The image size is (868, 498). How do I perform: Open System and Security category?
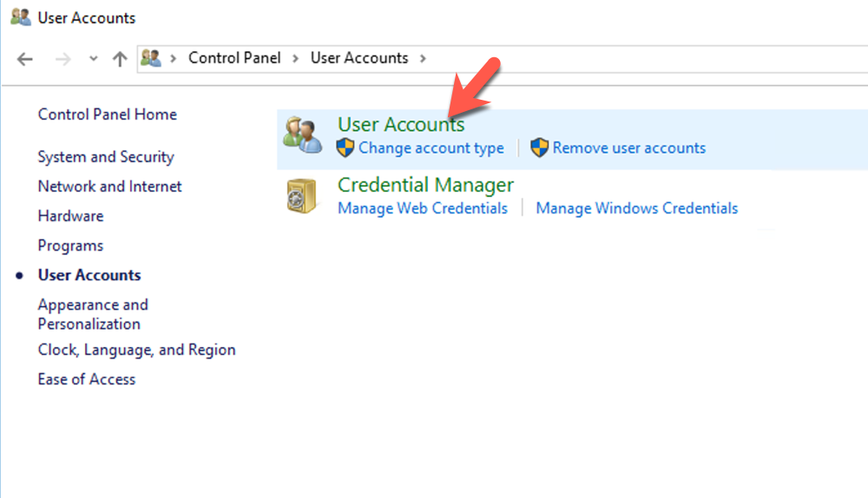tap(106, 157)
